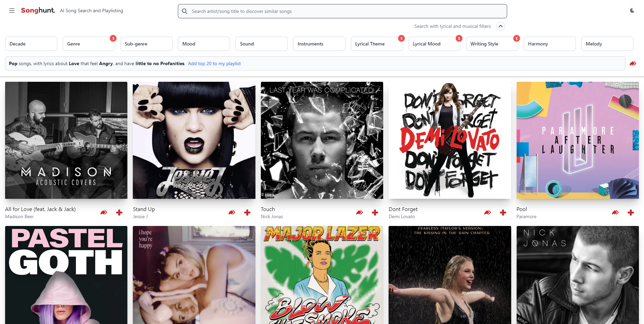Add 'Touch' to playlist
The width and height of the screenshot is (644, 324).
click(375, 212)
